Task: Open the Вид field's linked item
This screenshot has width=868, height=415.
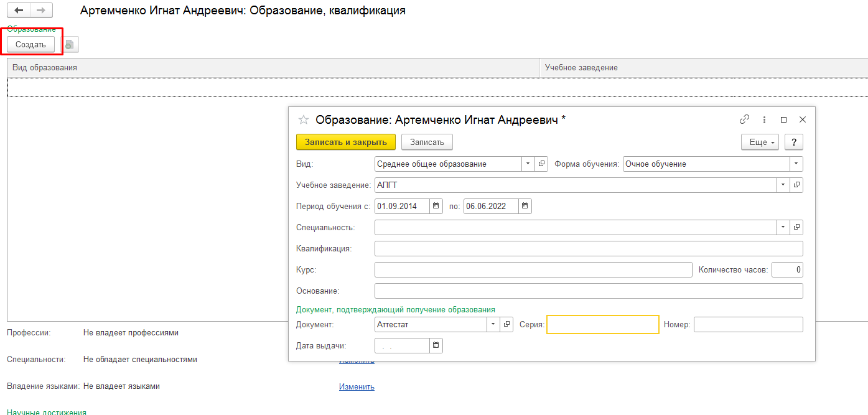Action: pos(541,164)
